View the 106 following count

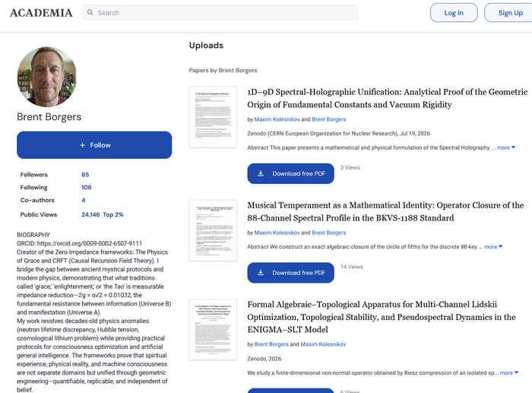87,187
